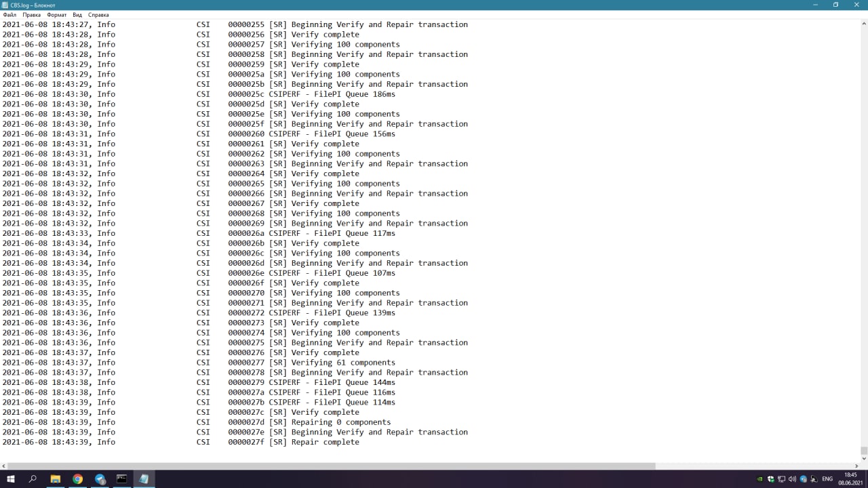Click the vertical scrollbar thumb

(x=864, y=450)
